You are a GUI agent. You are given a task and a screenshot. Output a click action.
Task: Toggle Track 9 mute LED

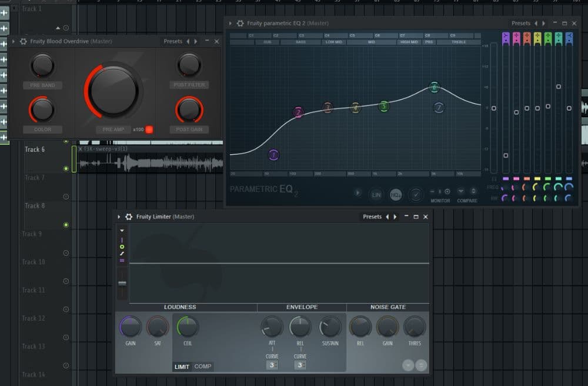pos(66,253)
